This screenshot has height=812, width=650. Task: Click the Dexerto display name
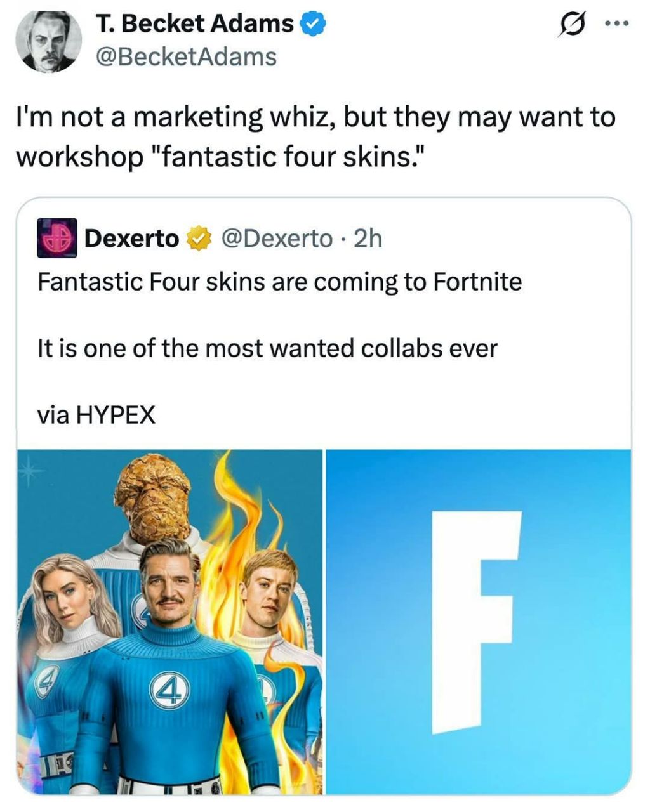(132, 239)
